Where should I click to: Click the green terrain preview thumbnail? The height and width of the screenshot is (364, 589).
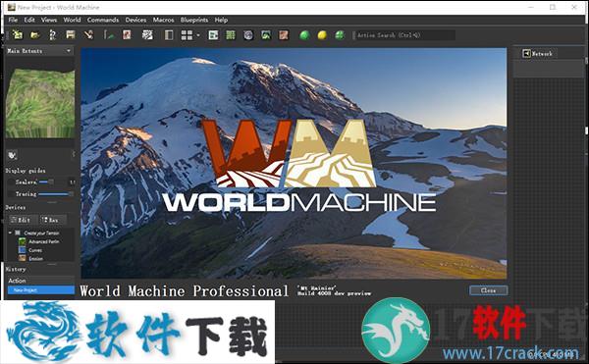click(40, 103)
